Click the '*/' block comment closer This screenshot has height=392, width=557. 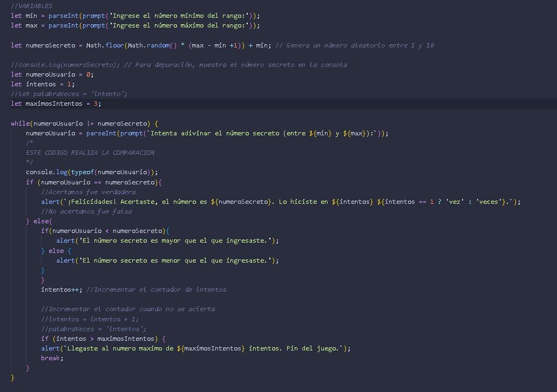click(30, 162)
